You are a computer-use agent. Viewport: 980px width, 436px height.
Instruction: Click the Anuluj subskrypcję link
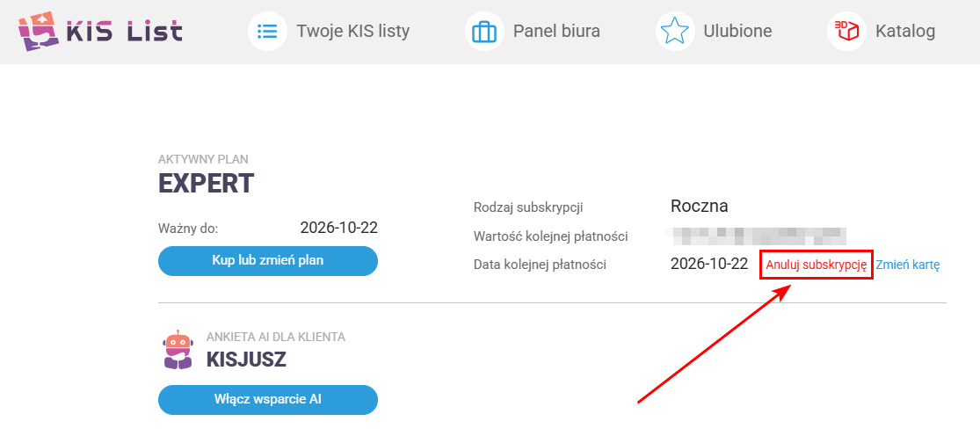tap(817, 265)
